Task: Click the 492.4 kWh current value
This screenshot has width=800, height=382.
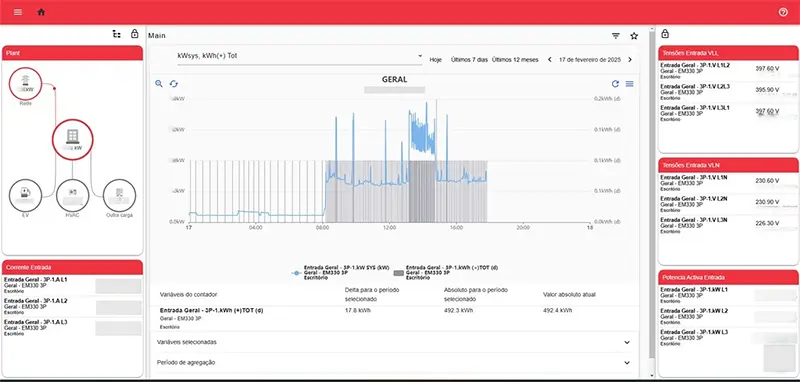Action: point(558,310)
